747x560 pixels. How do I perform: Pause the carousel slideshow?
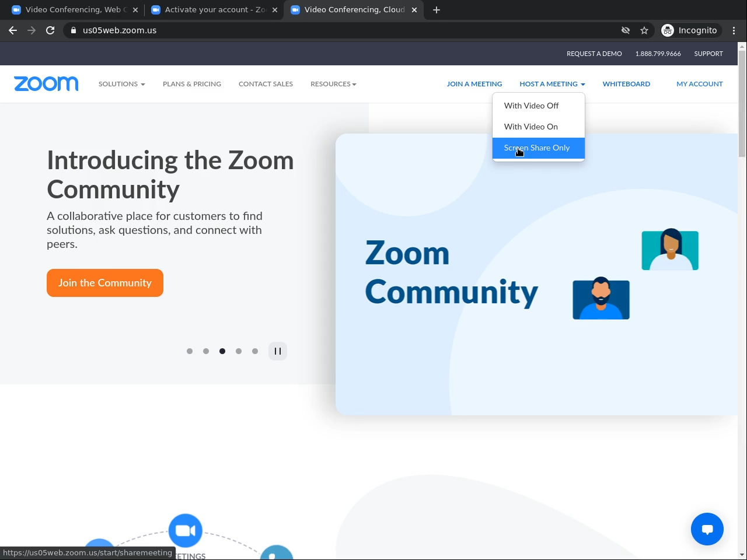278,351
